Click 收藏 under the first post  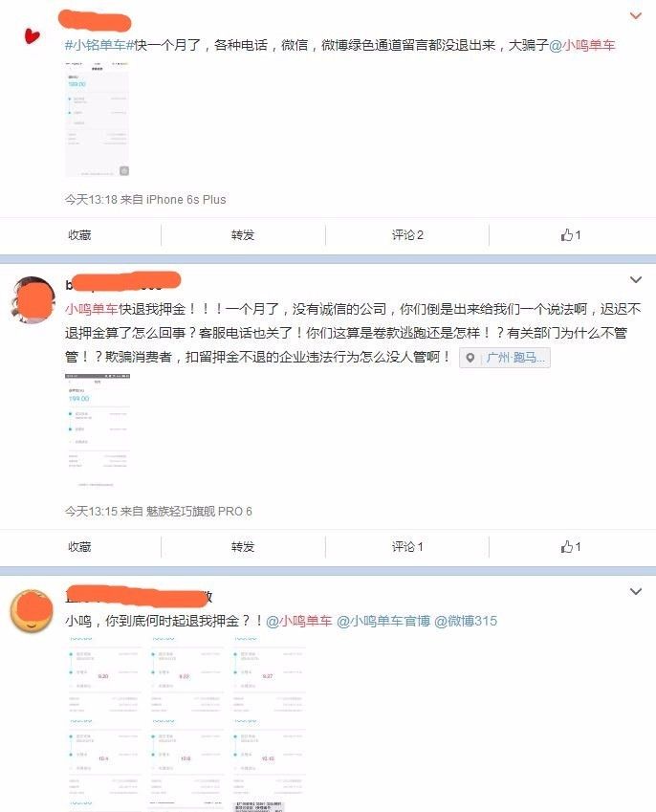click(79, 235)
